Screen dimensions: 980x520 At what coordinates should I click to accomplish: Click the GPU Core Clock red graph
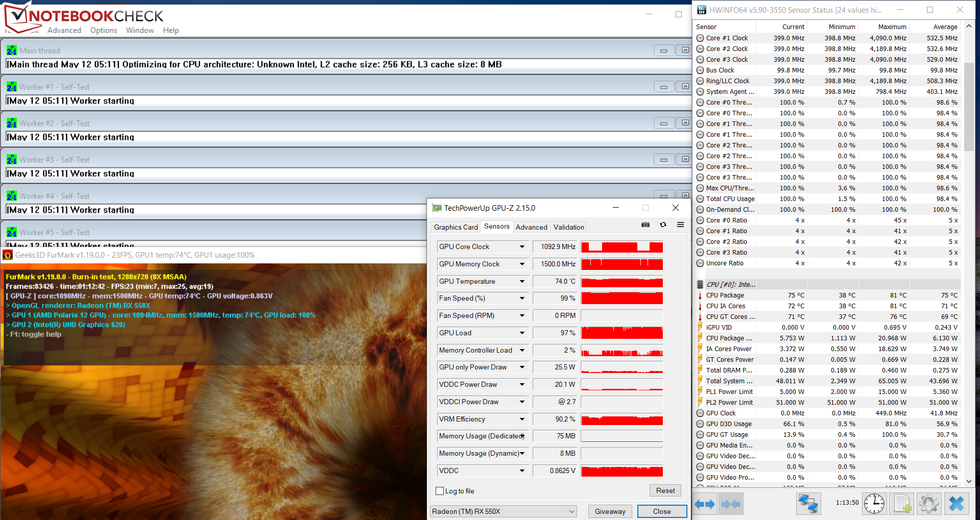(x=622, y=247)
